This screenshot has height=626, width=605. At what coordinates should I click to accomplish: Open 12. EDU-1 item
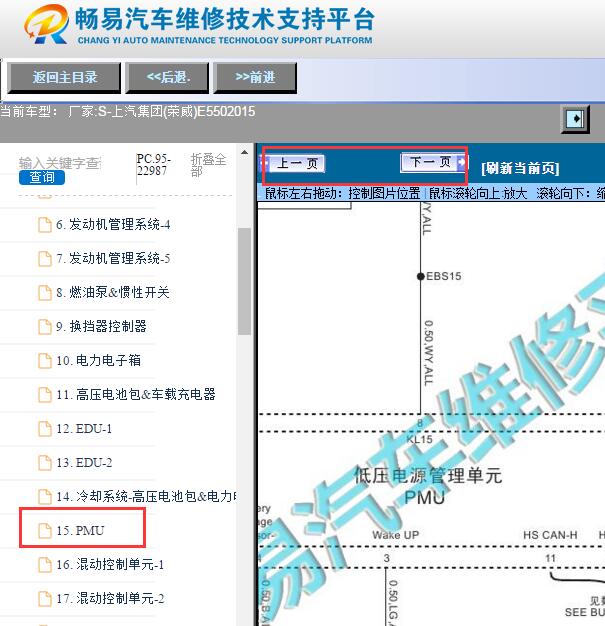tap(84, 429)
